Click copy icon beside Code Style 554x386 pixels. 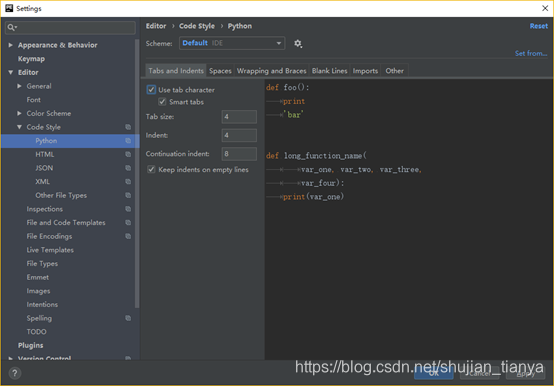(x=128, y=127)
